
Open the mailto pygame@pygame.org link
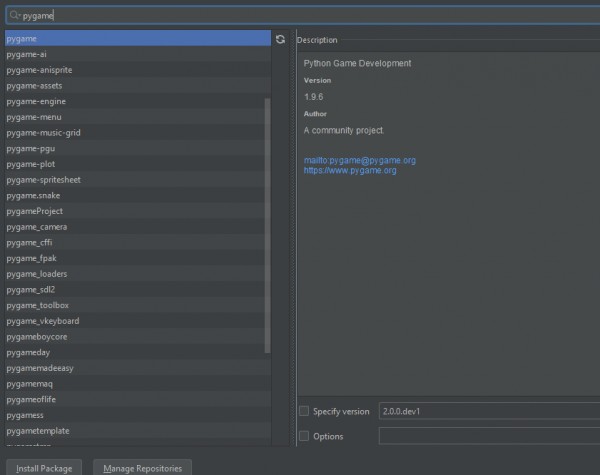(360, 160)
